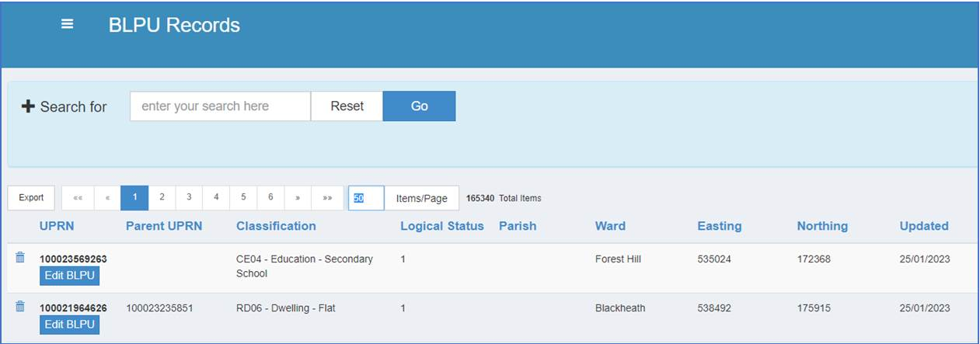
Task: Select UPRN text 100021964626
Action: coord(73,308)
